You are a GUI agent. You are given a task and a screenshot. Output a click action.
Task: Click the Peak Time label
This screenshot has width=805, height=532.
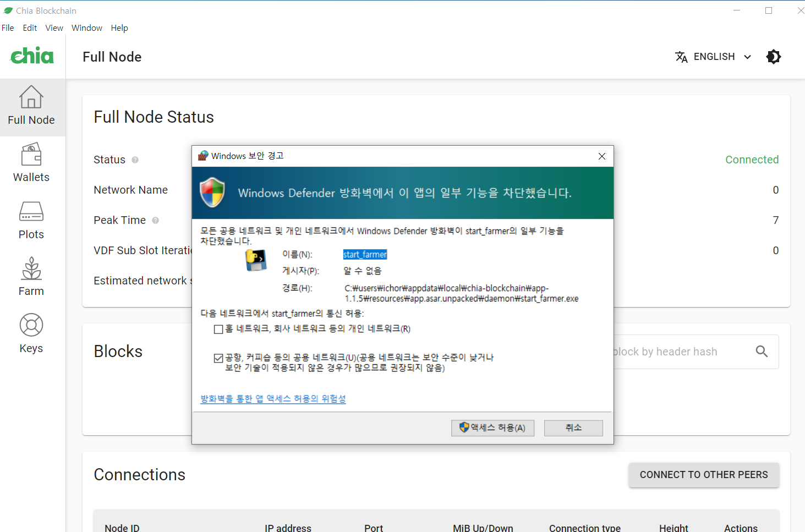(119, 220)
